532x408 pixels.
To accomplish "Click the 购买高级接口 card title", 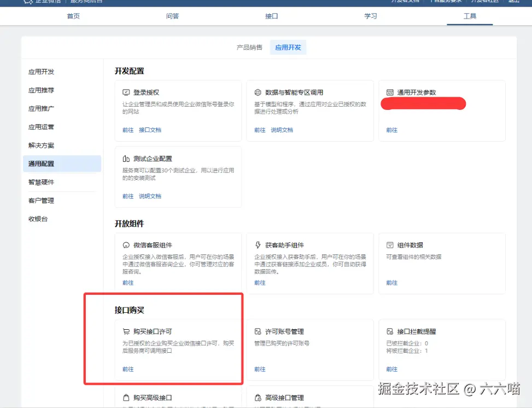I will click(x=153, y=398).
